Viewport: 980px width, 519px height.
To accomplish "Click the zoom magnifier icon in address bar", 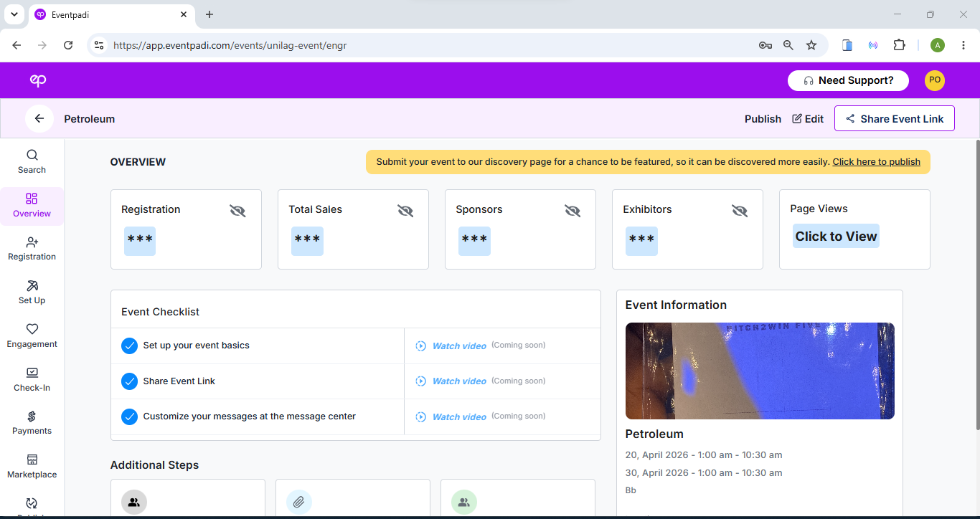I will click(x=788, y=45).
